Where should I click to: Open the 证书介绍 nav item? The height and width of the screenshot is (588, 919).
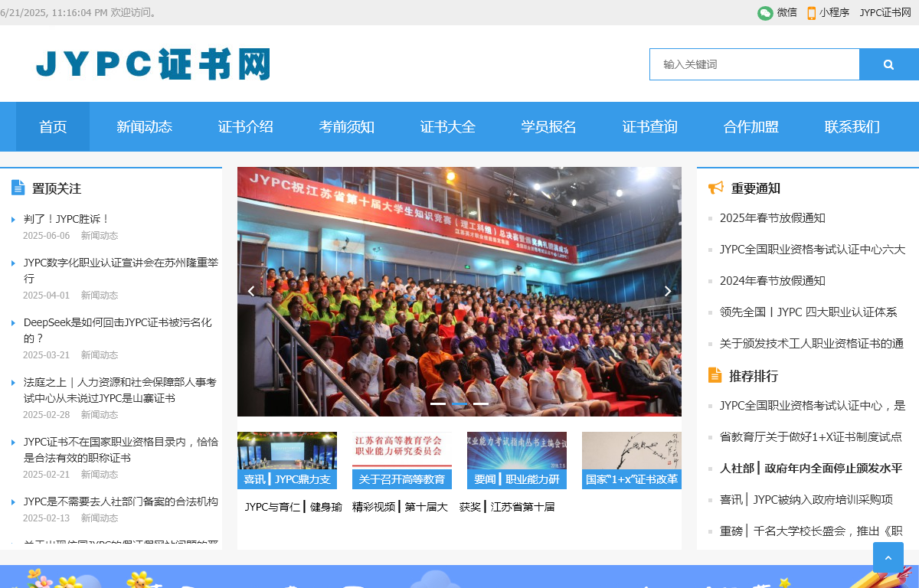point(246,127)
